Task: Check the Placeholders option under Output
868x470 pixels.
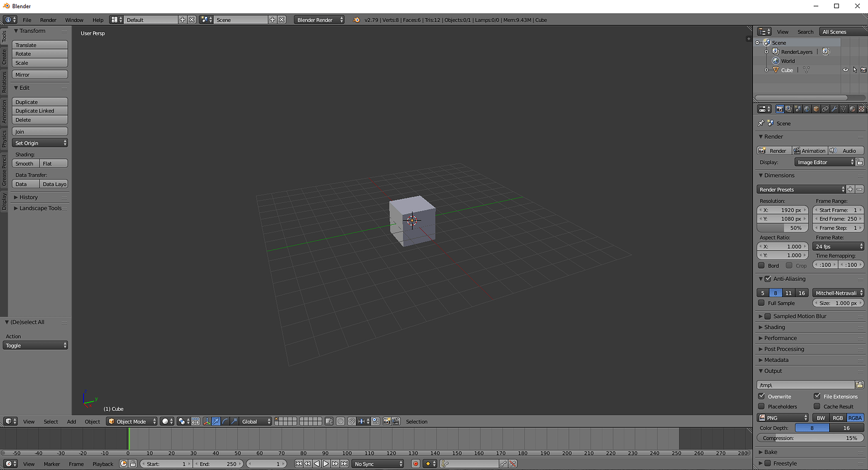Action: click(x=761, y=406)
